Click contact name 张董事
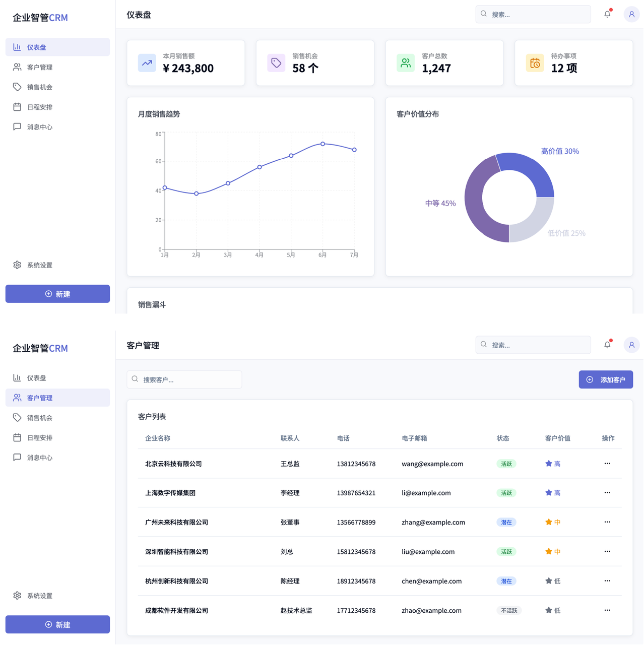The width and height of the screenshot is (644, 645). 290,522
